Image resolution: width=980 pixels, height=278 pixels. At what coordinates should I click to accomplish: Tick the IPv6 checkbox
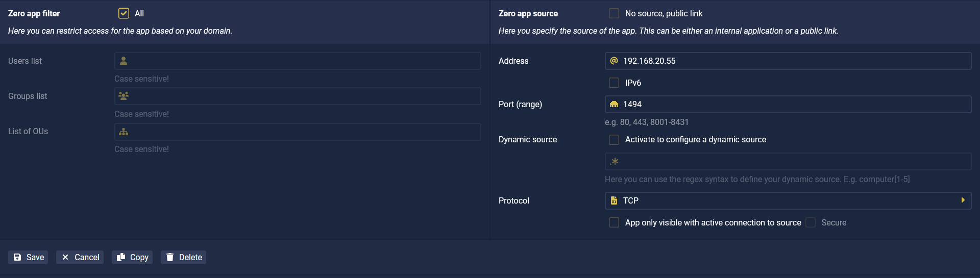pos(614,83)
